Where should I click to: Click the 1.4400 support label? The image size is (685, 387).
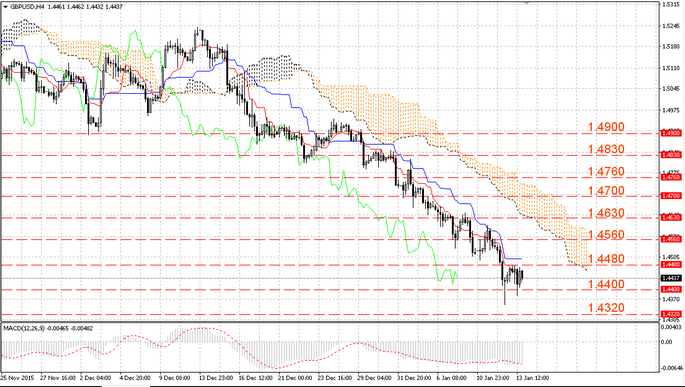coord(606,284)
